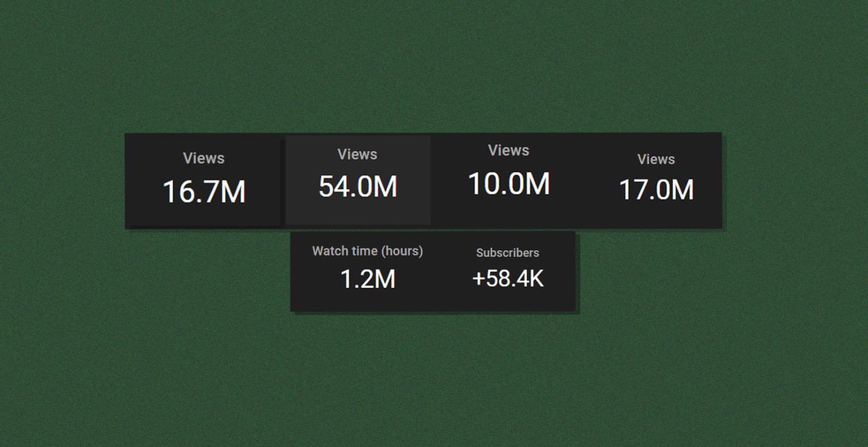The height and width of the screenshot is (447, 868).
Task: Click the 54.0M views number
Action: tap(358, 187)
